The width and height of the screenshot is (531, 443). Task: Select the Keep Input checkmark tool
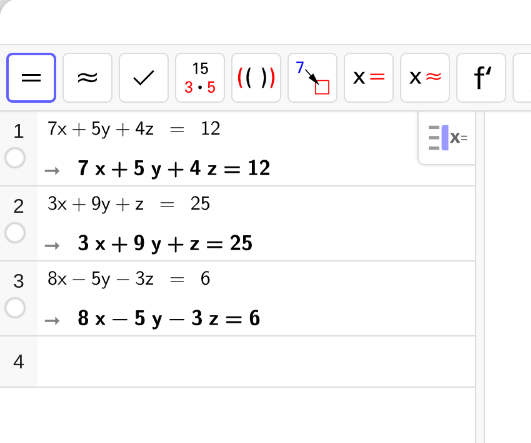pos(144,78)
